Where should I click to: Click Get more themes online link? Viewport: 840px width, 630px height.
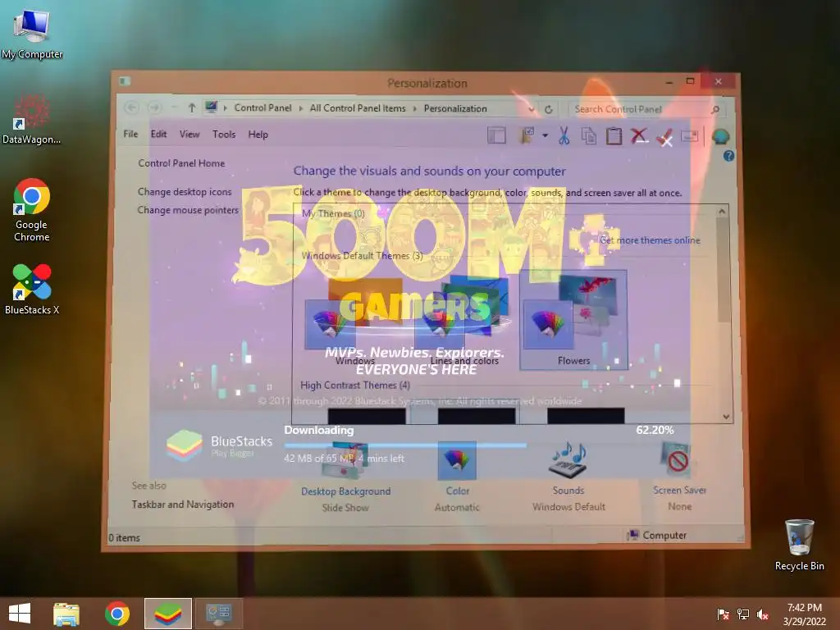pos(650,240)
